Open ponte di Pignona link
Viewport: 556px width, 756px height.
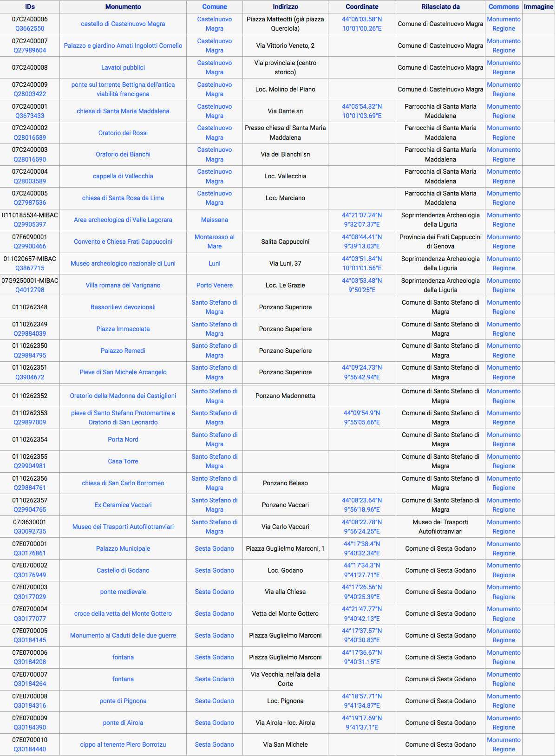(x=123, y=701)
